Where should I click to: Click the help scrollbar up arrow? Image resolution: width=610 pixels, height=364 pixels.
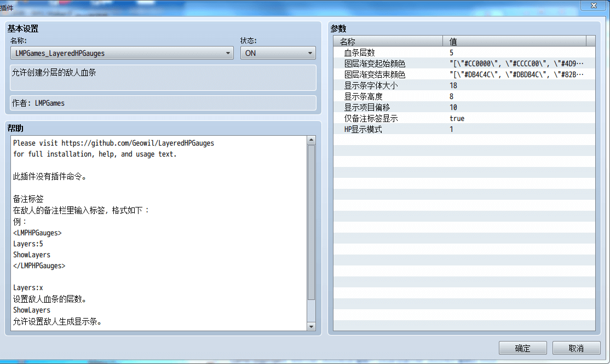coord(311,140)
